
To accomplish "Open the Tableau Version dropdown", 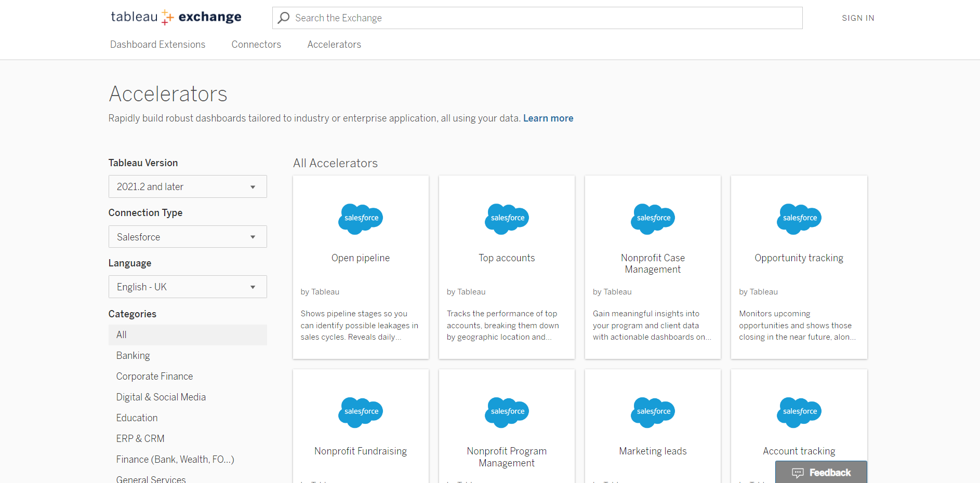I will pyautogui.click(x=188, y=186).
